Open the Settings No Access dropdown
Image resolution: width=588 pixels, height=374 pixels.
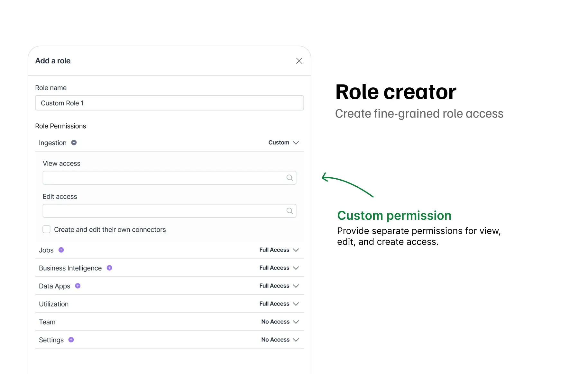click(280, 340)
